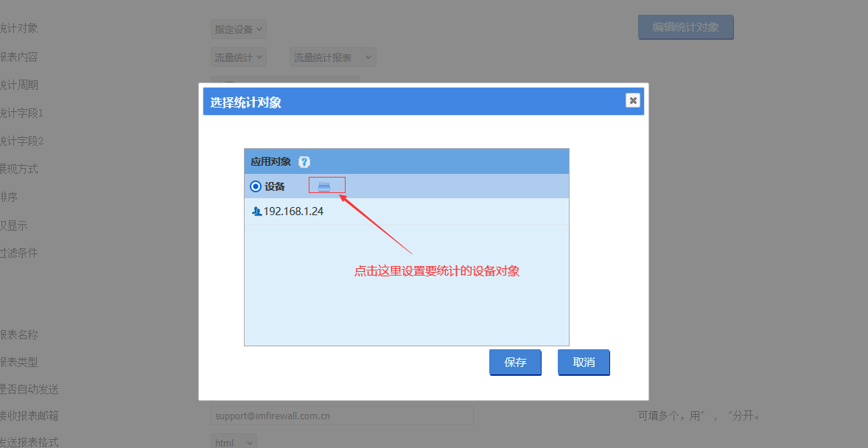Click the device selection icon beside 设备

324,186
